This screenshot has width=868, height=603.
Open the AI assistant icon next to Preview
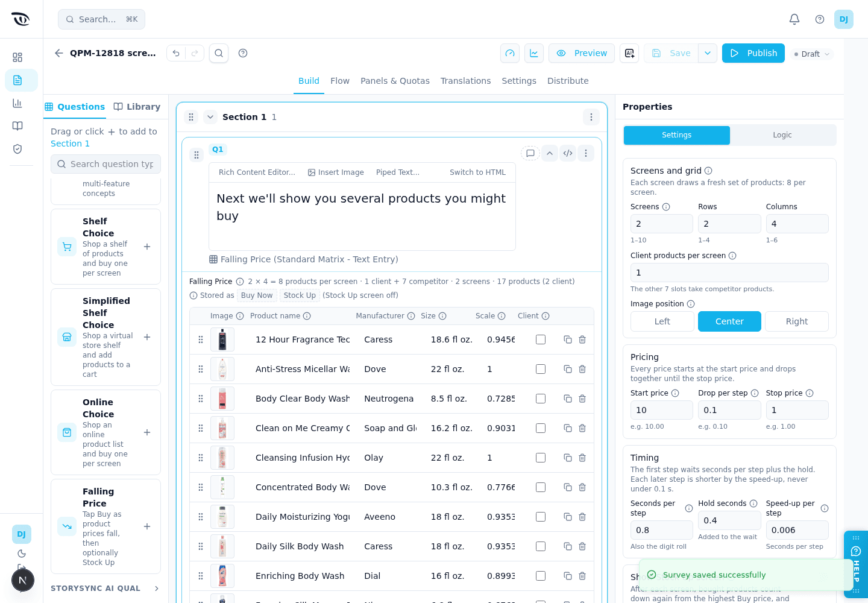629,53
